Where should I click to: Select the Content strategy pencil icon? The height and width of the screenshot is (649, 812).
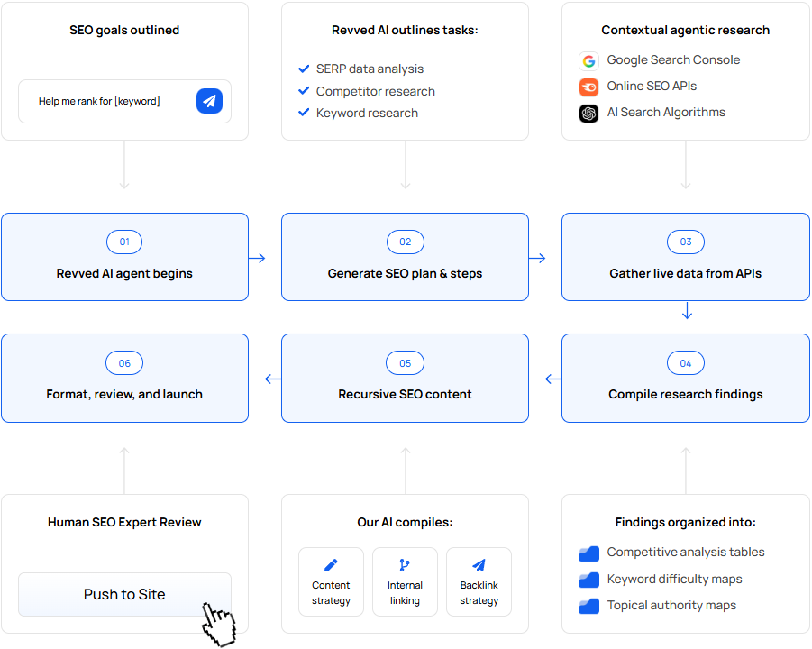pyautogui.click(x=331, y=565)
